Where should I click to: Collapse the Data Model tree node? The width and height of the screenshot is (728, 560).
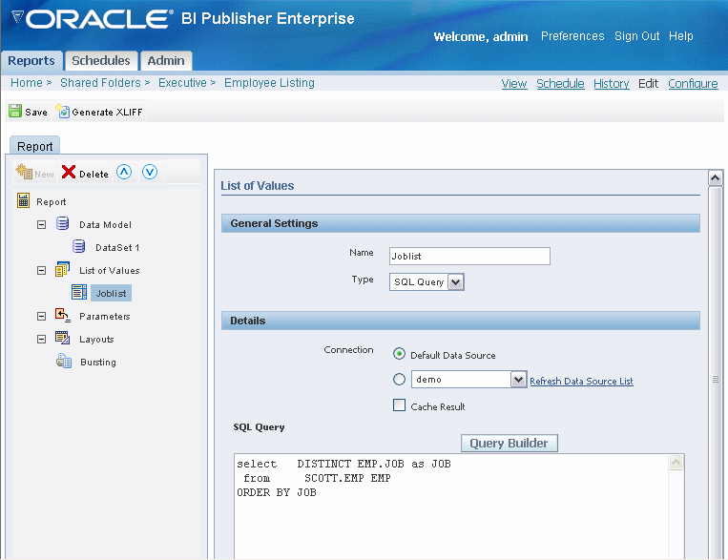41,225
